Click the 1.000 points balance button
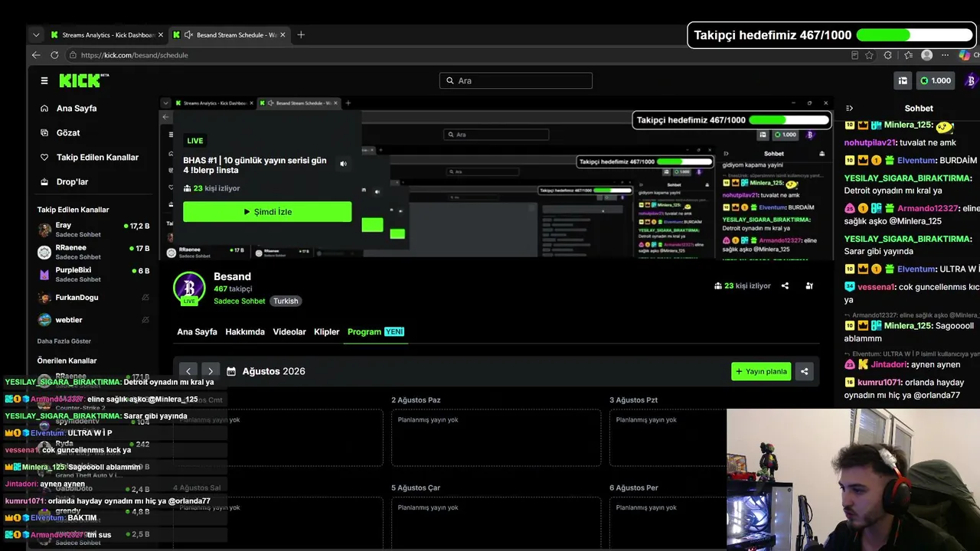Viewport: 980px width, 551px height. tap(936, 80)
